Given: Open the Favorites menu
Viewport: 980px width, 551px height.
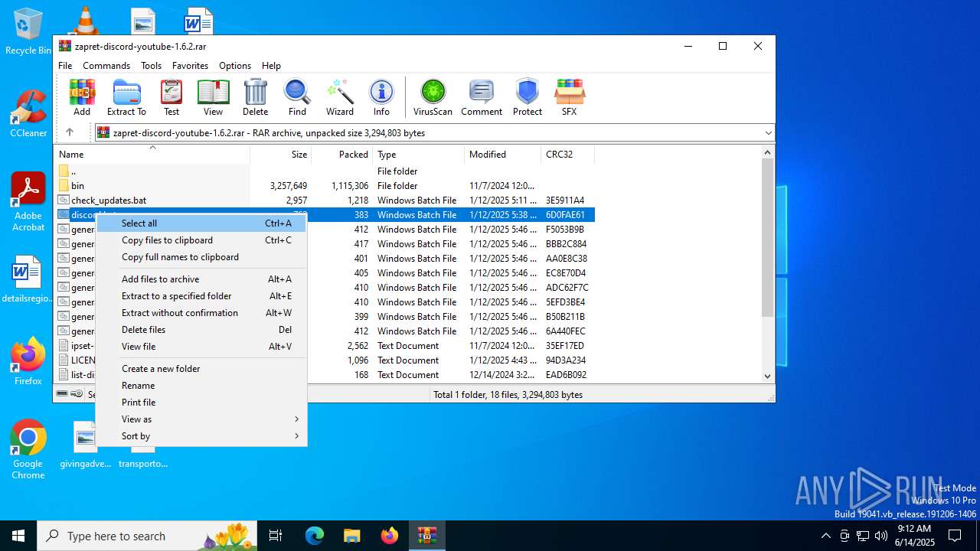Looking at the screenshot, I should pos(190,66).
